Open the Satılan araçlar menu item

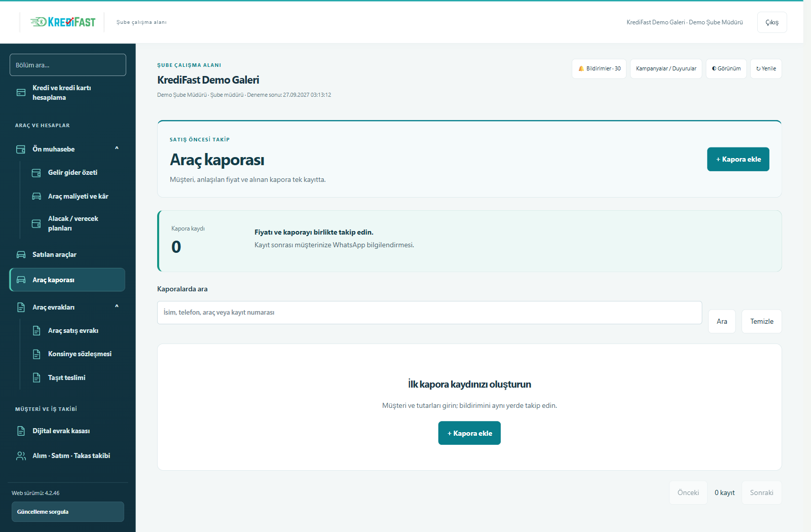point(67,254)
